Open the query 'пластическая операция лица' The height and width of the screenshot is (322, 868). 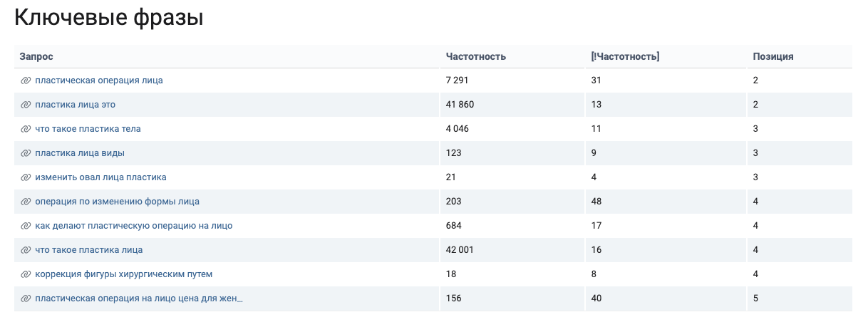pos(99,80)
